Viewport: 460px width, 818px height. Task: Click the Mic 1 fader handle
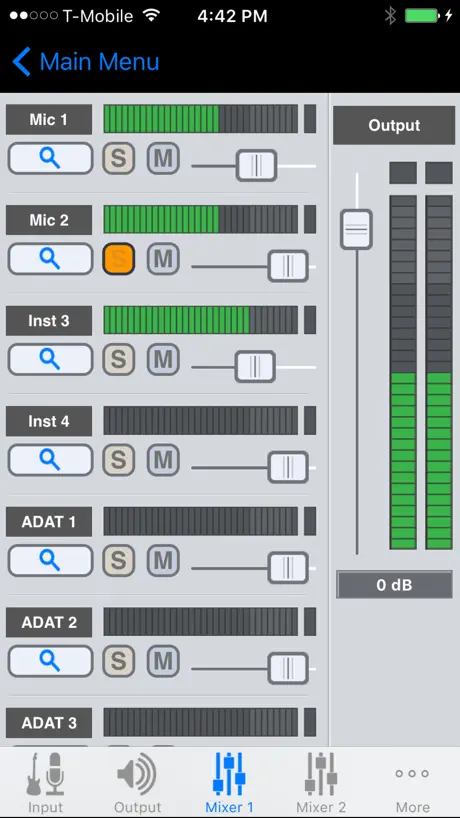(x=257, y=166)
